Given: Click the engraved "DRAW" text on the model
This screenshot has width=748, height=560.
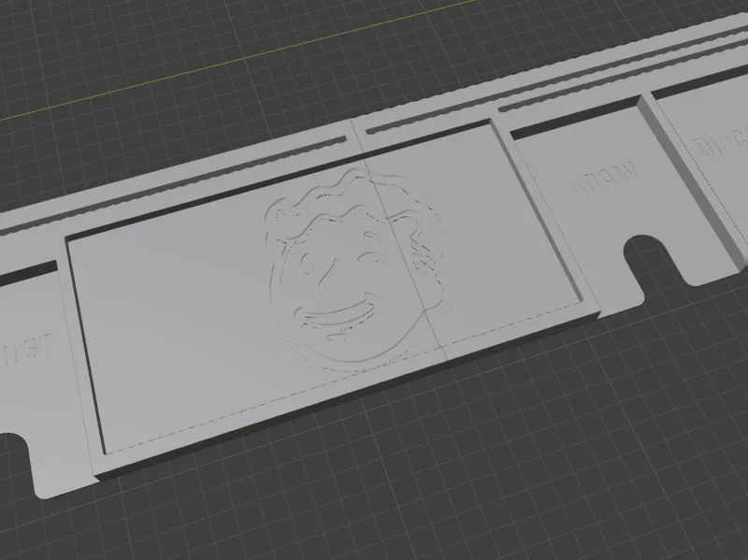Looking at the screenshot, I should pos(605,179).
